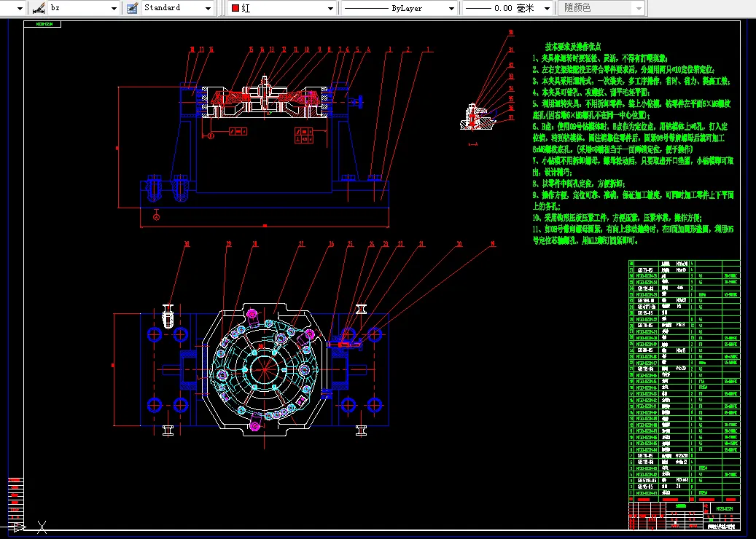756x539 pixels.
Task: Select note line starting with 10、采用钩形压板
Action: tap(617, 218)
